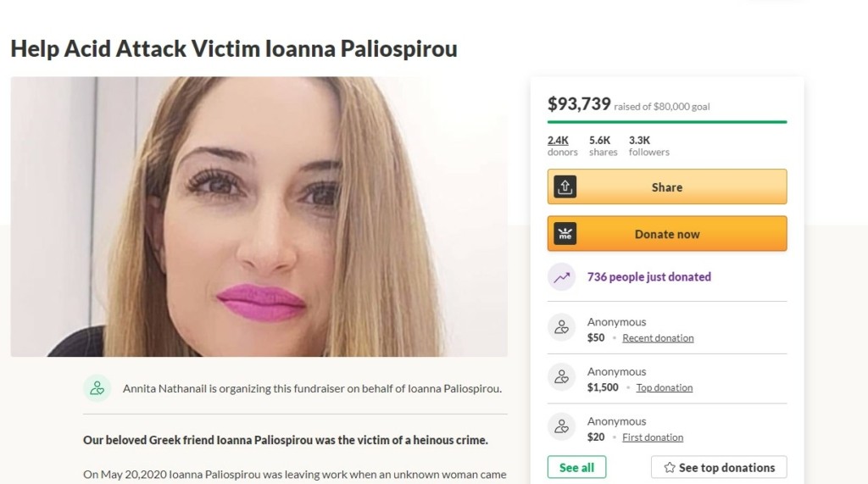Click the GoFundMe logo icon on Donate button

click(565, 234)
